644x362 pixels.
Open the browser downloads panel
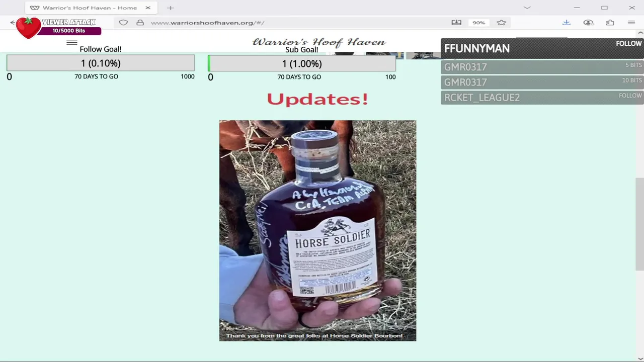pos(566,23)
